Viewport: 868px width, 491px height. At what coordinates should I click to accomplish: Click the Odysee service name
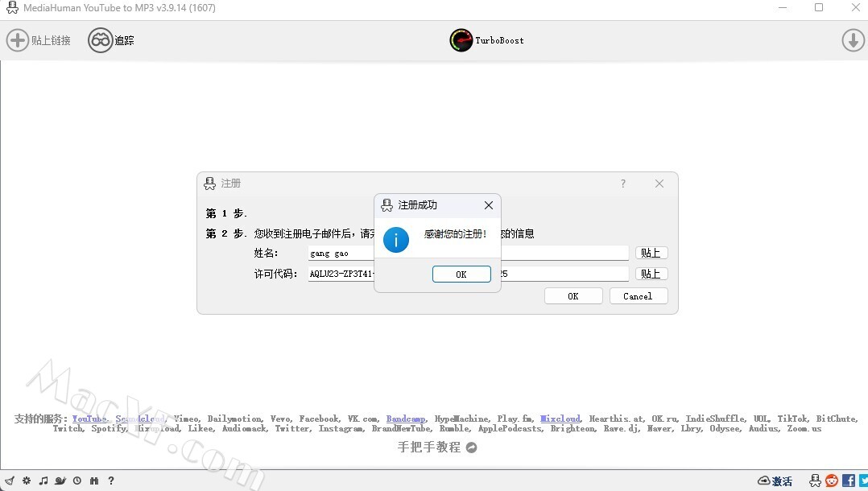725,428
